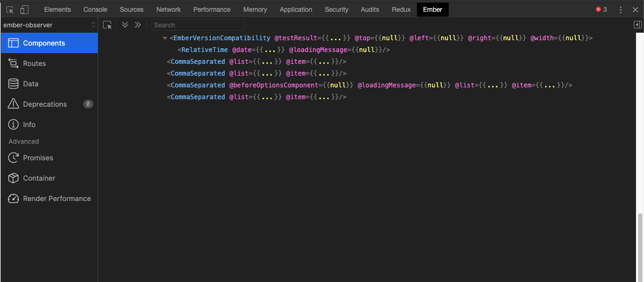This screenshot has height=282, width=644.
Task: Switch to the Sources tab
Action: tap(131, 10)
